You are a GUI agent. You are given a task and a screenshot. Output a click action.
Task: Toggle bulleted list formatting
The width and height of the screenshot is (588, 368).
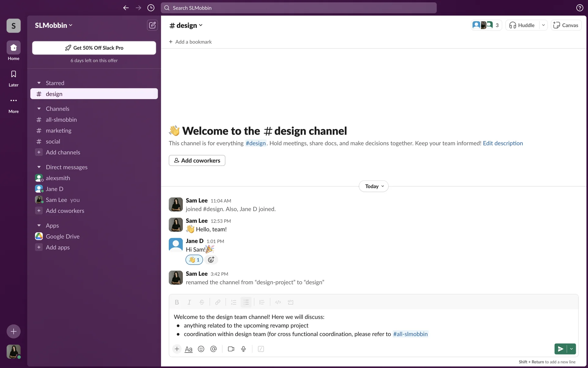[246, 302]
